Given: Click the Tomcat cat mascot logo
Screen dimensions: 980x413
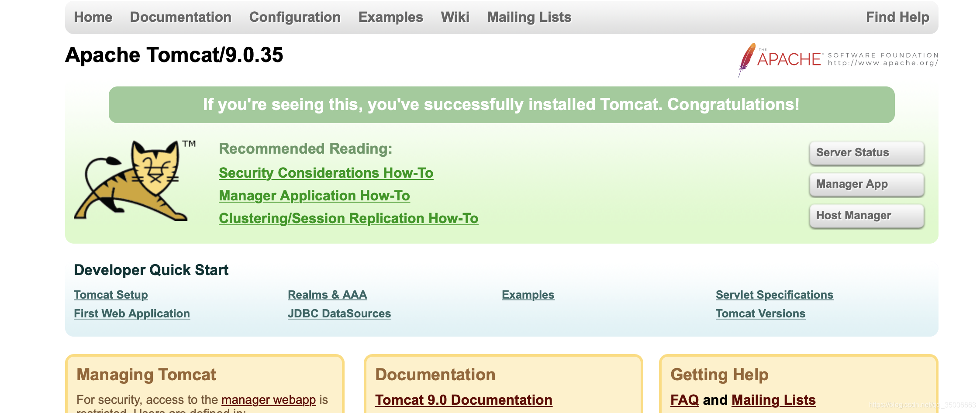Looking at the screenshot, I should point(135,181).
